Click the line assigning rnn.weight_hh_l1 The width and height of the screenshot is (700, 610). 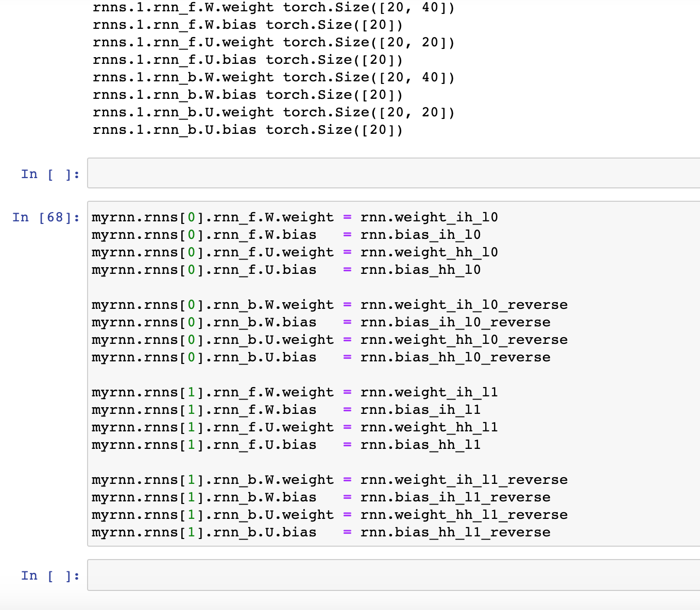pyautogui.click(x=295, y=427)
